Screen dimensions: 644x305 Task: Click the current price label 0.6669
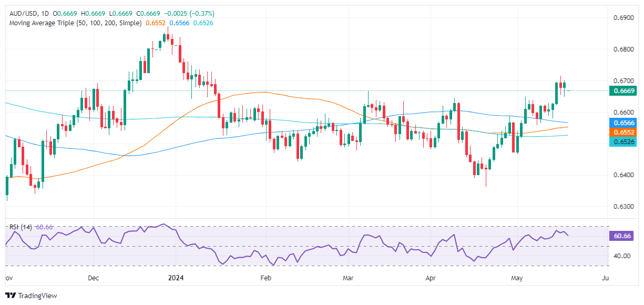click(x=622, y=91)
